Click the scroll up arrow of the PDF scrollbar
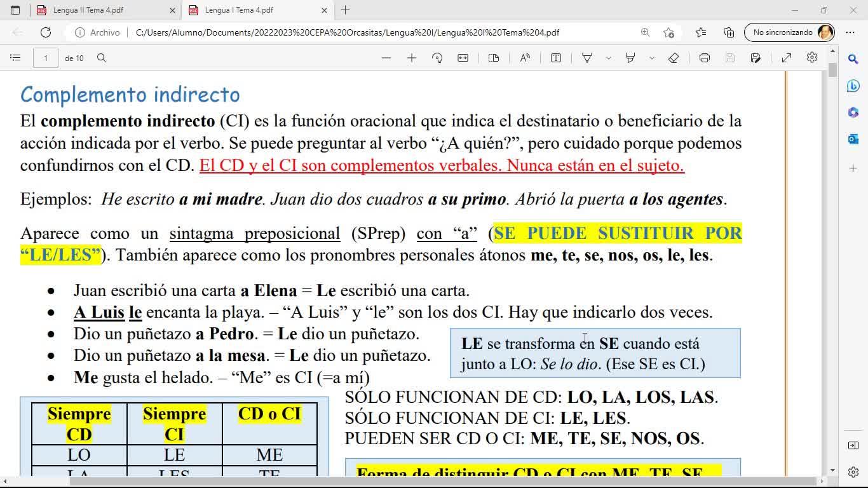This screenshot has width=868, height=488. tap(832, 51)
